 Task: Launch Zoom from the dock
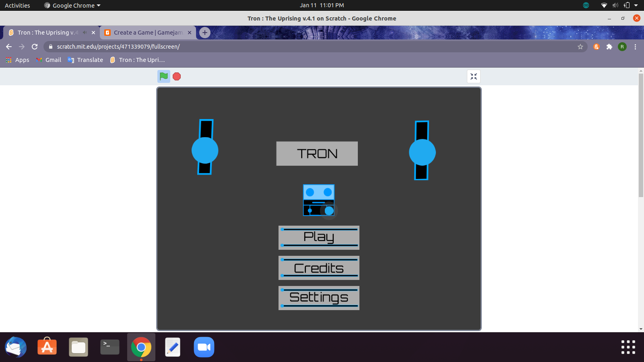click(x=204, y=347)
